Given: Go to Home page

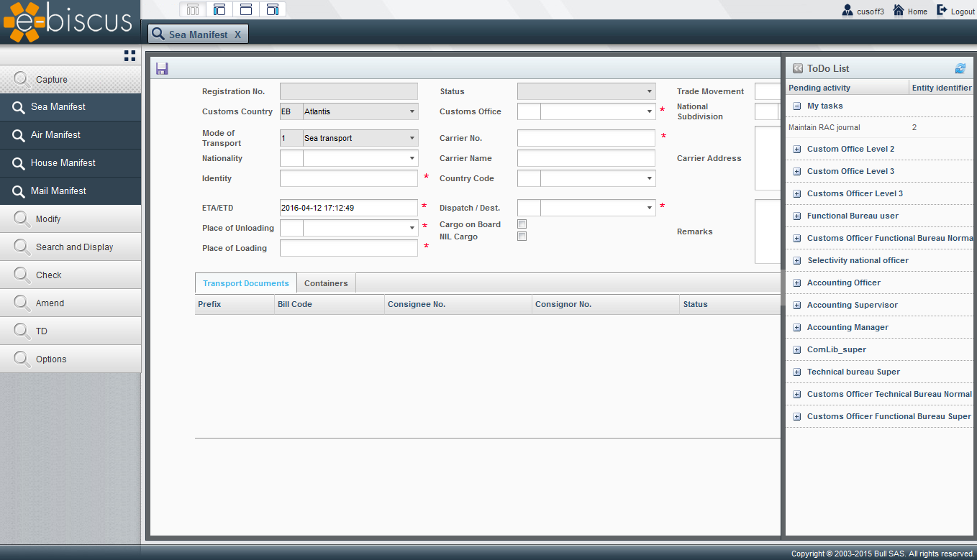Looking at the screenshot, I should [x=910, y=11].
